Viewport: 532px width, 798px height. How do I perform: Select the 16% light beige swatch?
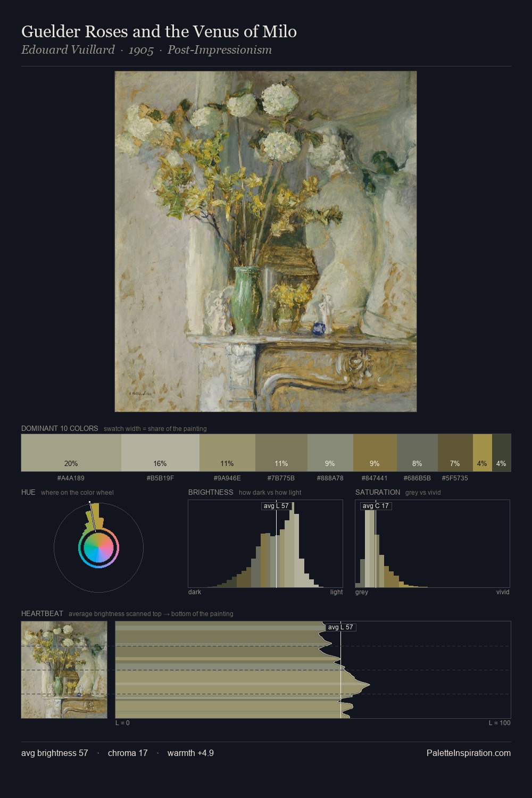[160, 452]
